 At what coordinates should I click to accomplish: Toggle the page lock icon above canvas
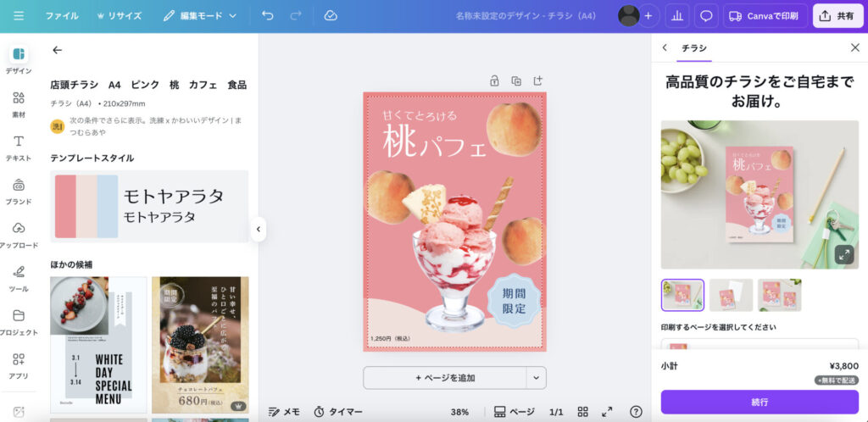coord(494,81)
